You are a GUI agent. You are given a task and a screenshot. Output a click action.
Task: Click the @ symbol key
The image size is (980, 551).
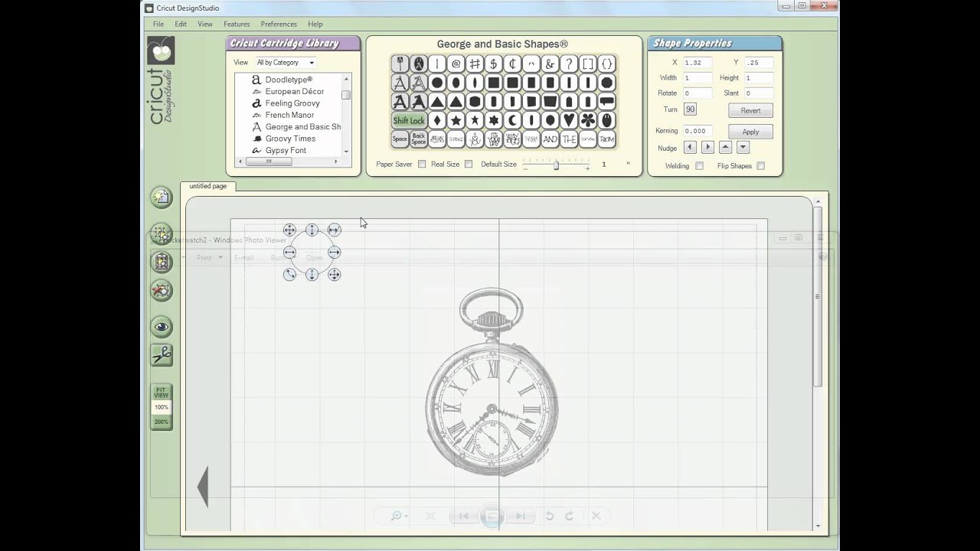click(456, 64)
